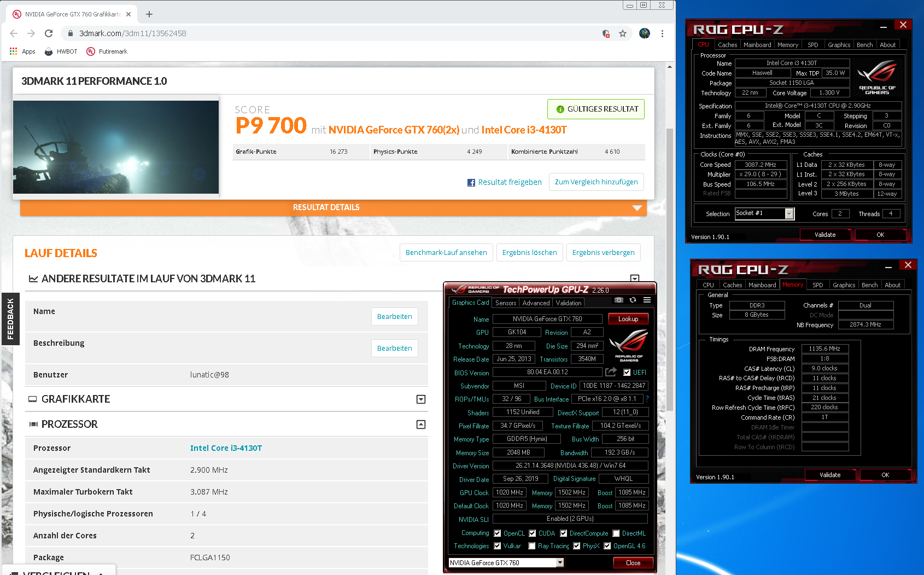Click Bearbeiten next to Beschreibung
Screen dimensions: 924x575
pyautogui.click(x=394, y=349)
